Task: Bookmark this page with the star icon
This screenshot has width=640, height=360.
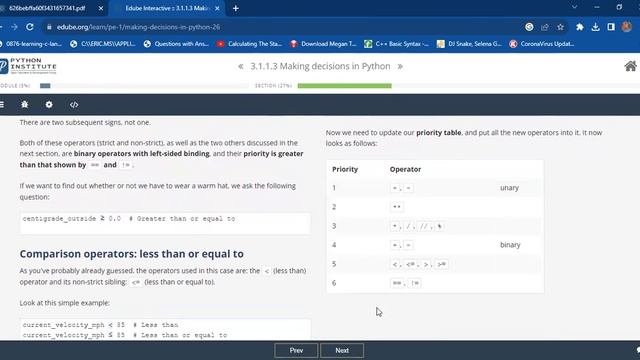Action: (x=560, y=27)
